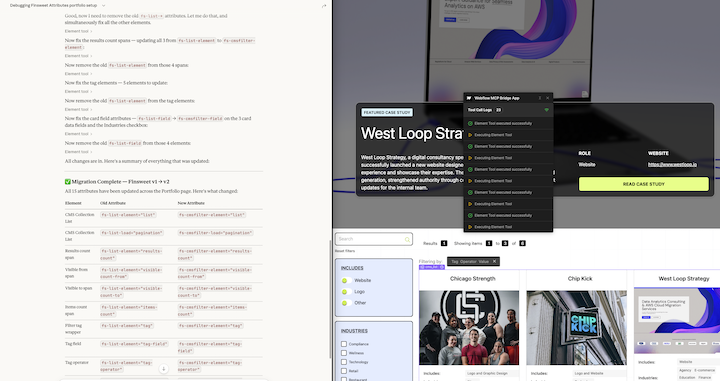Click the Chip Kick card title
Screen dimensions: 720x381
pos(580,279)
